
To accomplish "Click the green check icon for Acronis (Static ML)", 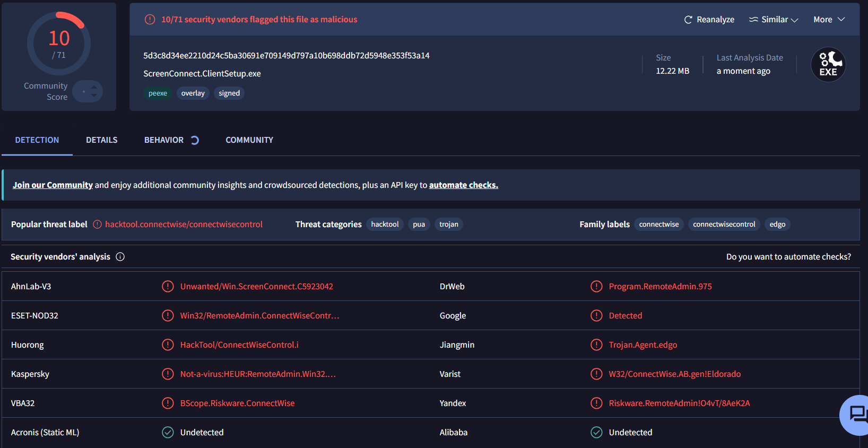I will [x=168, y=433].
